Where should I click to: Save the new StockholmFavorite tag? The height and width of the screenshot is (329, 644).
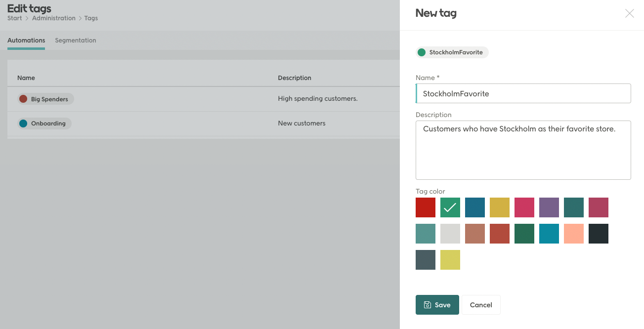437,305
